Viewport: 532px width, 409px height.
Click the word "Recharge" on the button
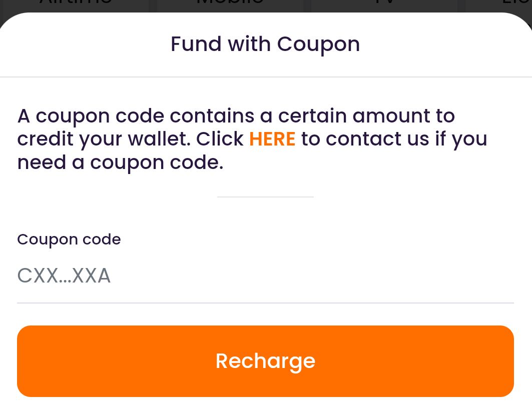pos(265,361)
